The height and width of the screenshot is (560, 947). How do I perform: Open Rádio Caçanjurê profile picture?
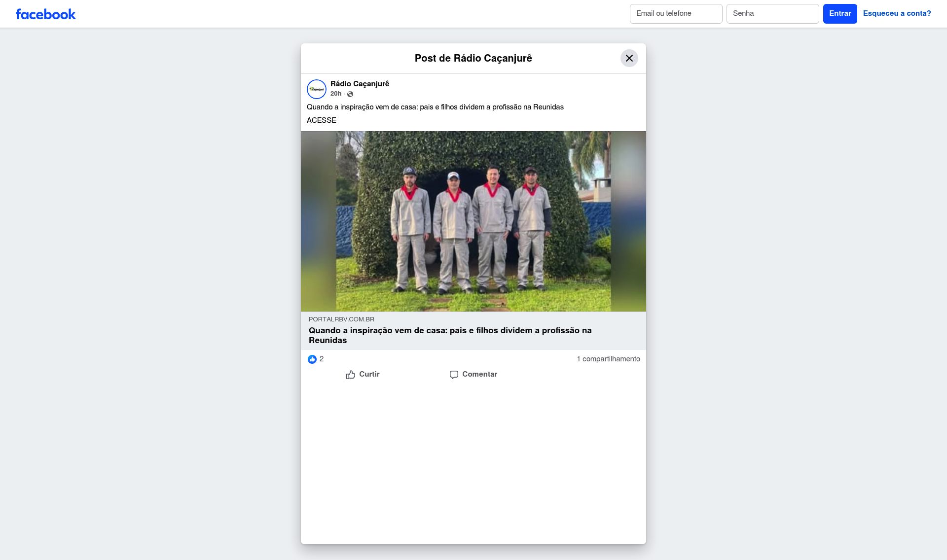point(317,89)
